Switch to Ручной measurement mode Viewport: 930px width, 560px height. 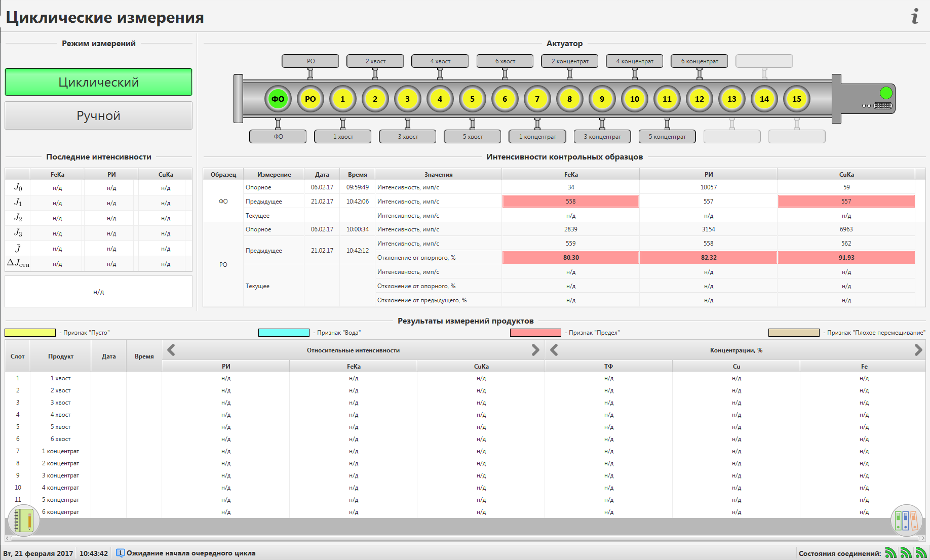pos(98,115)
